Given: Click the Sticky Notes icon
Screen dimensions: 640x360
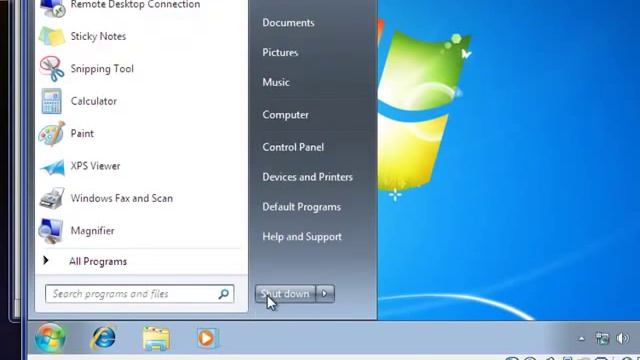Looking at the screenshot, I should point(52,37).
